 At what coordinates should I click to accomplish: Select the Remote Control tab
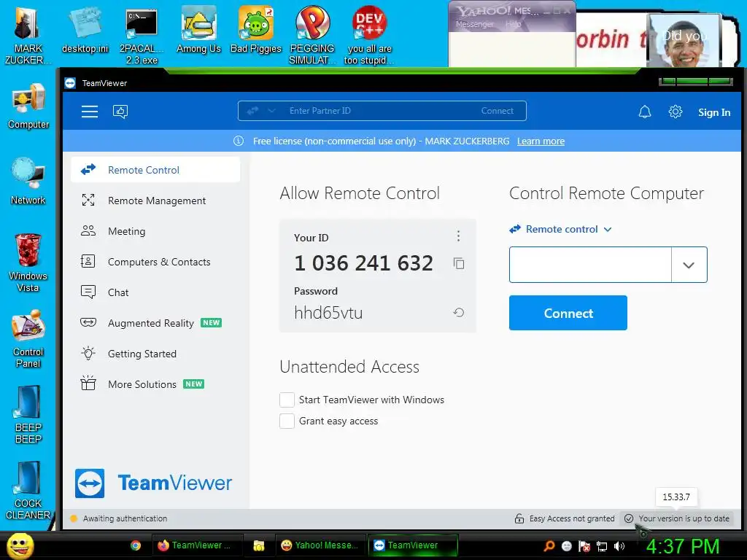pos(155,170)
